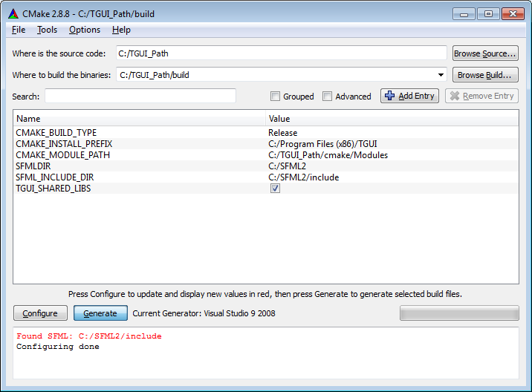Maximize the CMake window
This screenshot has height=392, width=532.
(x=488, y=14)
